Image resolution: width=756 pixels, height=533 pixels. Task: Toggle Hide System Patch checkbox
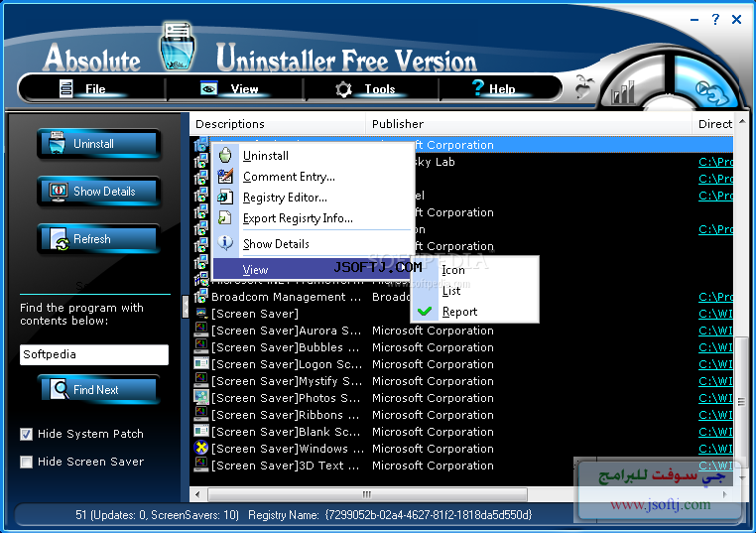(x=26, y=434)
